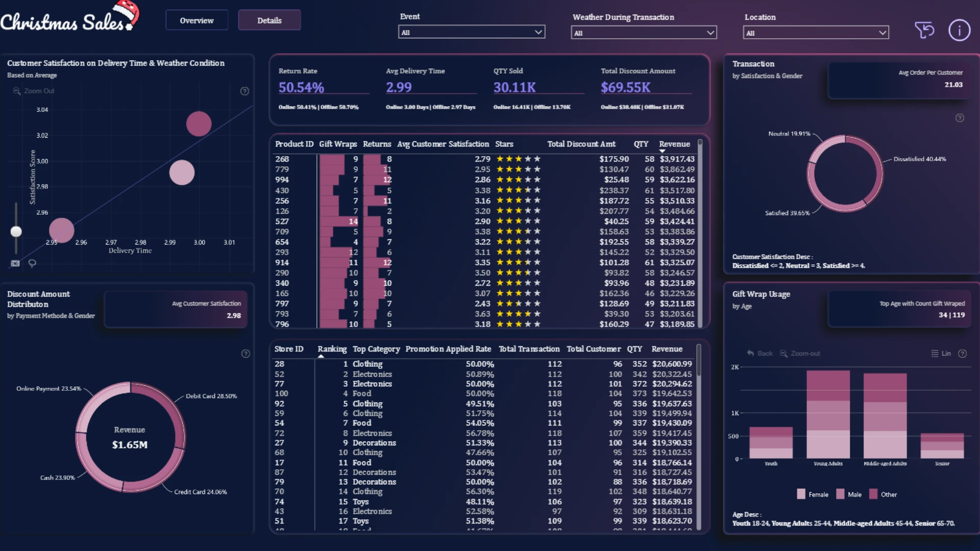This screenshot has width=980, height=551.
Task: Click the Female legend color swatch
Action: (801, 494)
